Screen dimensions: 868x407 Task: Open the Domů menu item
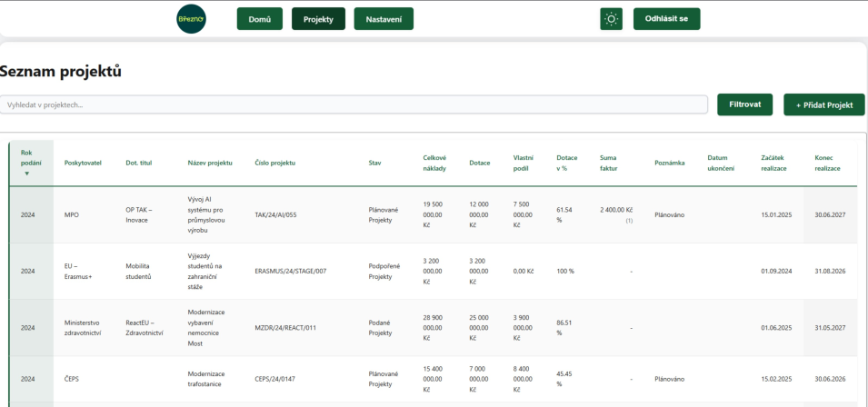(x=260, y=19)
